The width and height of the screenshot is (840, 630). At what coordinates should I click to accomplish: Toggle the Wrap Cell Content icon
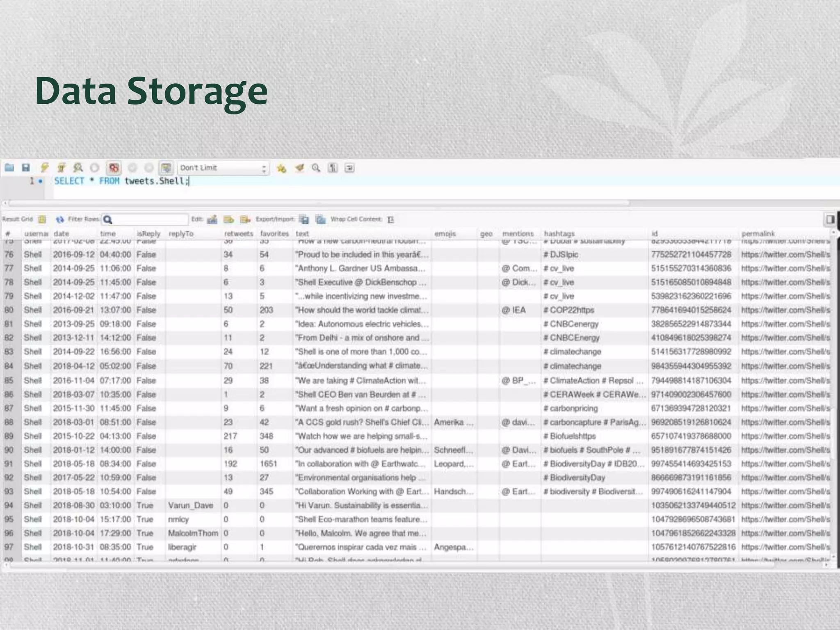(x=390, y=219)
